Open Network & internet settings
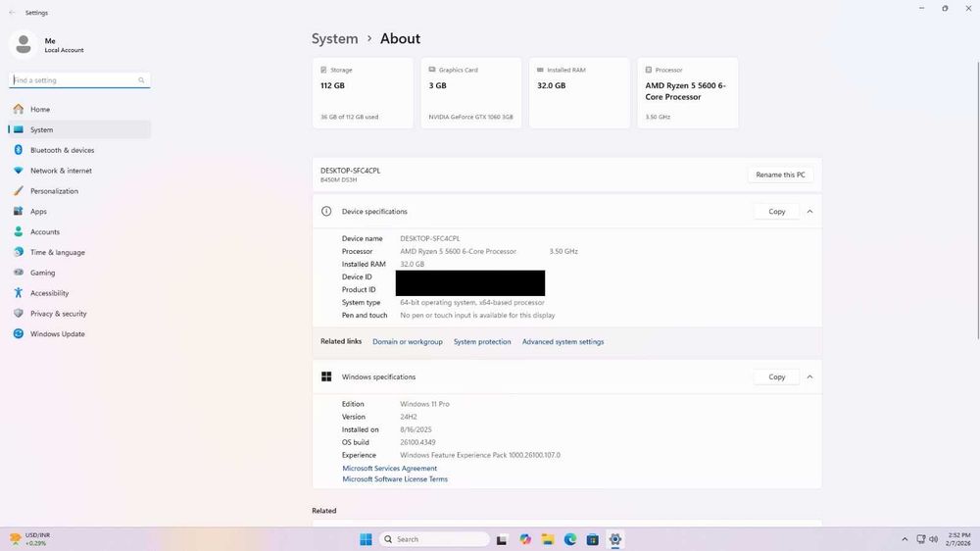Screen dimensions: 980x551 (x=78, y=171)
